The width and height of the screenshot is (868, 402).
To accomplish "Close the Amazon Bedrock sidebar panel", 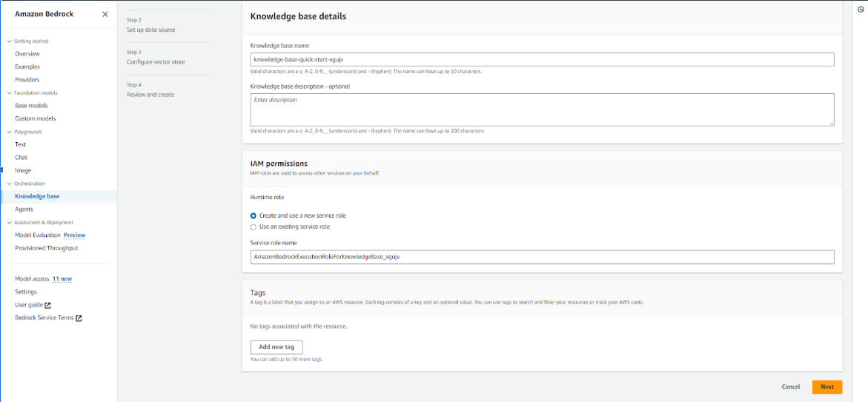I will [x=105, y=14].
